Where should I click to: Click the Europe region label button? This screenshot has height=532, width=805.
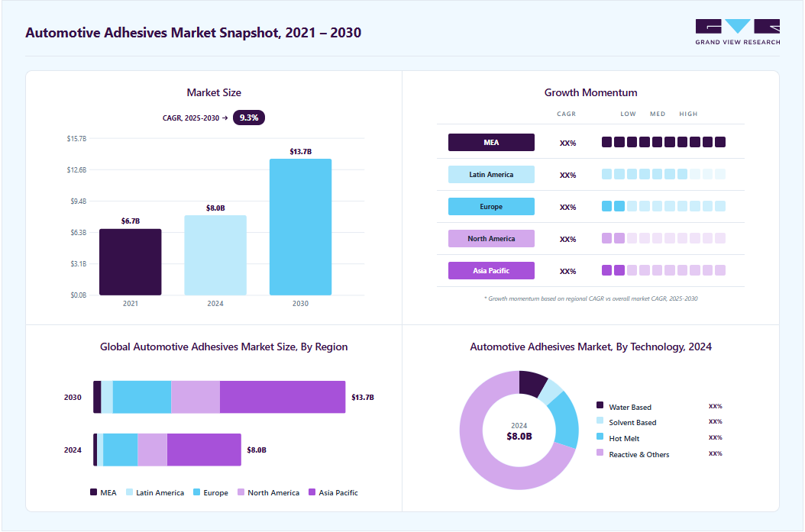tap(491, 206)
